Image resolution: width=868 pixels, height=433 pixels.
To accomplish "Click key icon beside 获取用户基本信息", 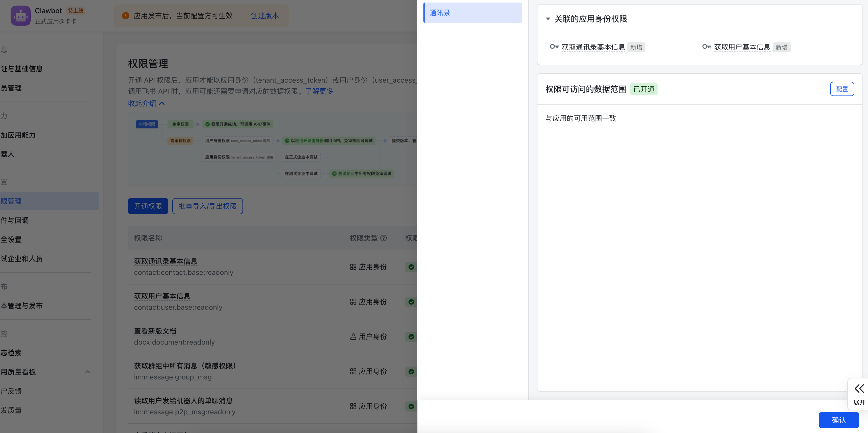I will point(707,46).
